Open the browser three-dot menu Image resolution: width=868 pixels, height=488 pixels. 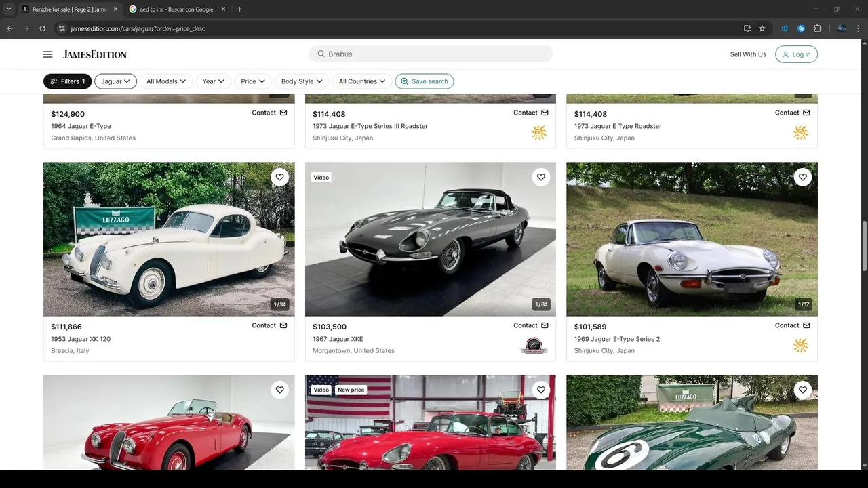[859, 28]
